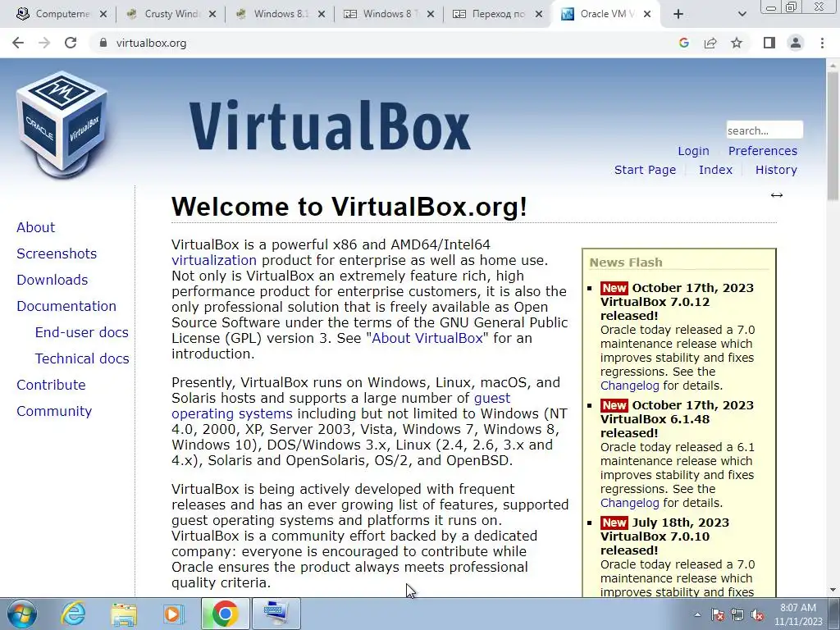Viewport: 840px width, 630px height.
Task: Click the site search field
Action: [765, 130]
